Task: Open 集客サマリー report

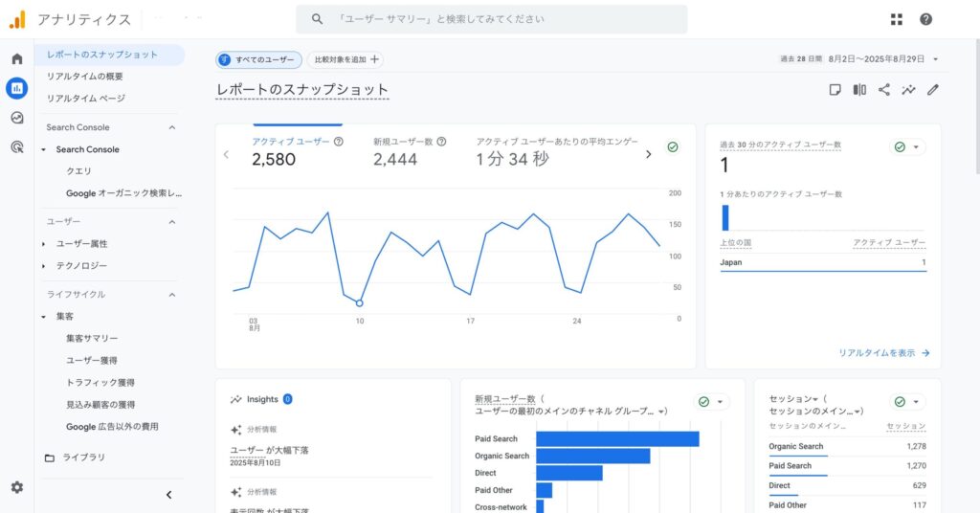Action: tap(92, 338)
